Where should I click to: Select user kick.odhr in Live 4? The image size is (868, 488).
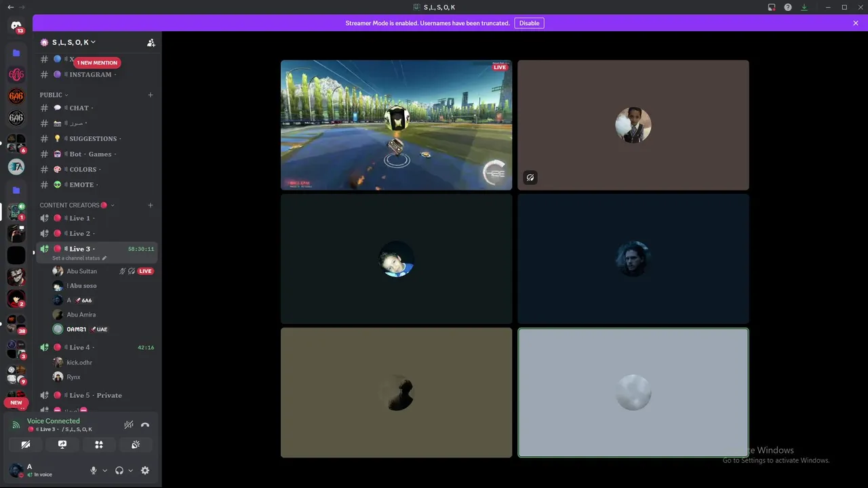(104, 363)
